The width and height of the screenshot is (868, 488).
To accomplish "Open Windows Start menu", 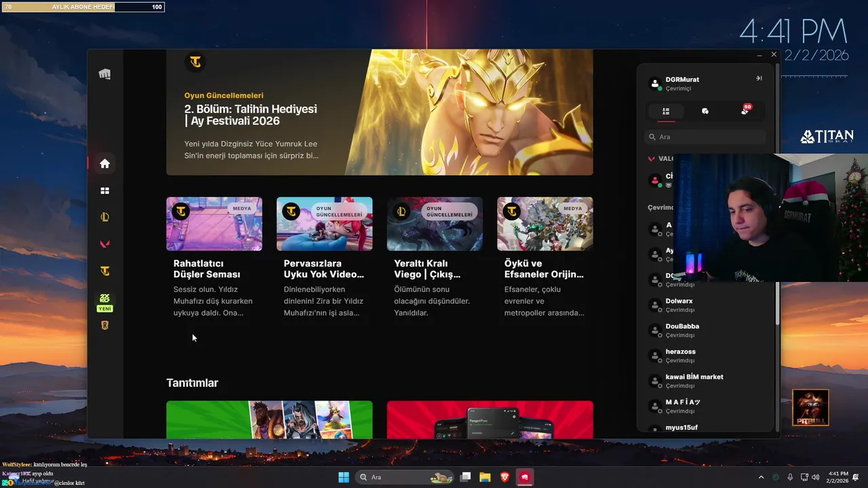I will tap(344, 477).
